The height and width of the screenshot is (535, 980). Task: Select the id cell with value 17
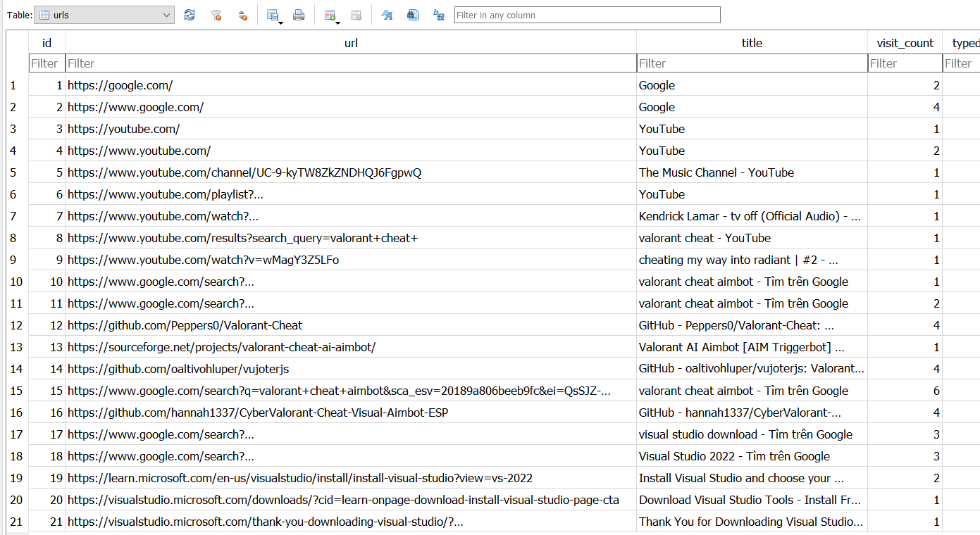46,434
